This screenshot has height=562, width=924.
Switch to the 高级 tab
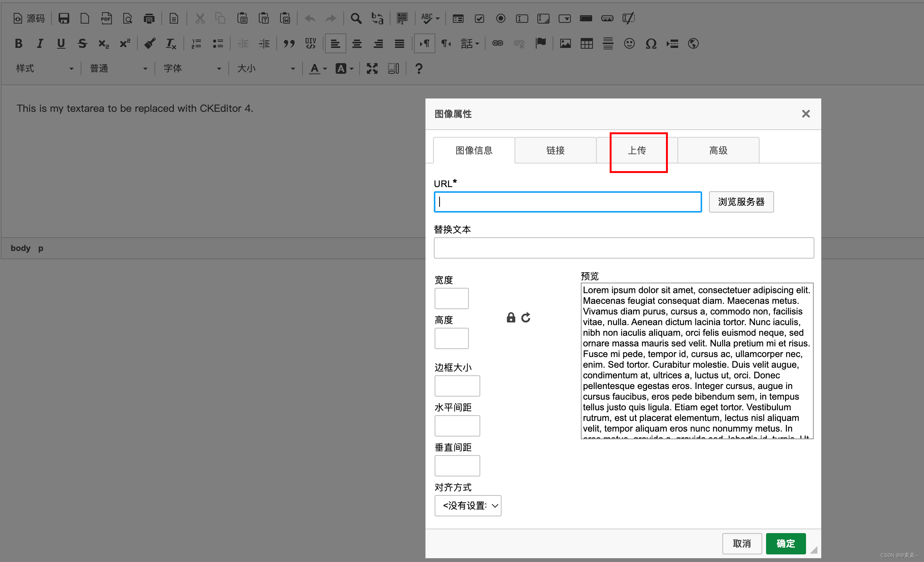click(x=718, y=150)
